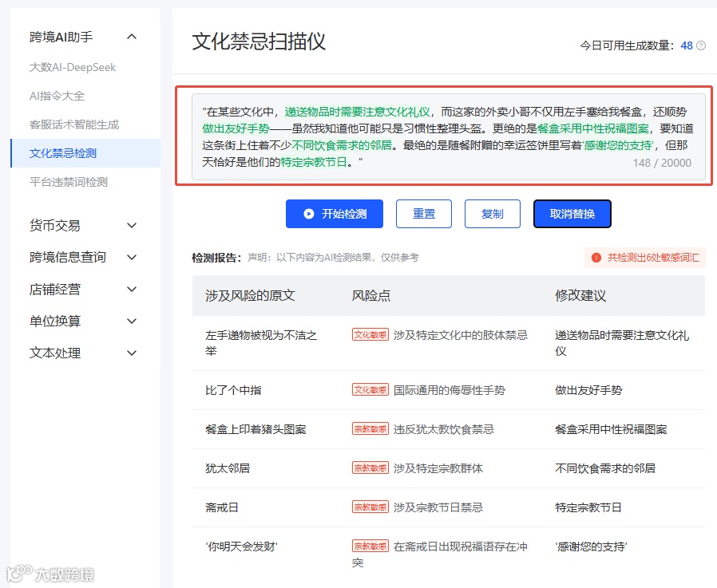Click suggestion 不同饮食需求的邻居 in table
Screen dimensions: 717x588
605,468
